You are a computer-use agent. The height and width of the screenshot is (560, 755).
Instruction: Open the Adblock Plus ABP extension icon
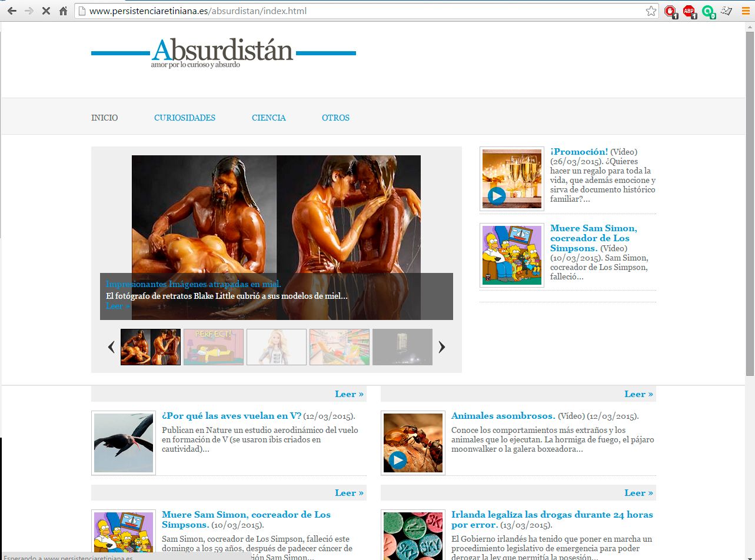[689, 11]
